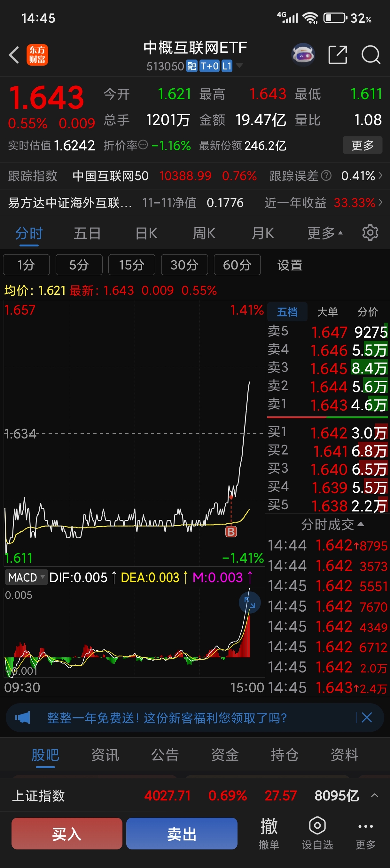Viewport: 390px width, 868px height.
Task: Select the 五档 order book tab
Action: 287,312
